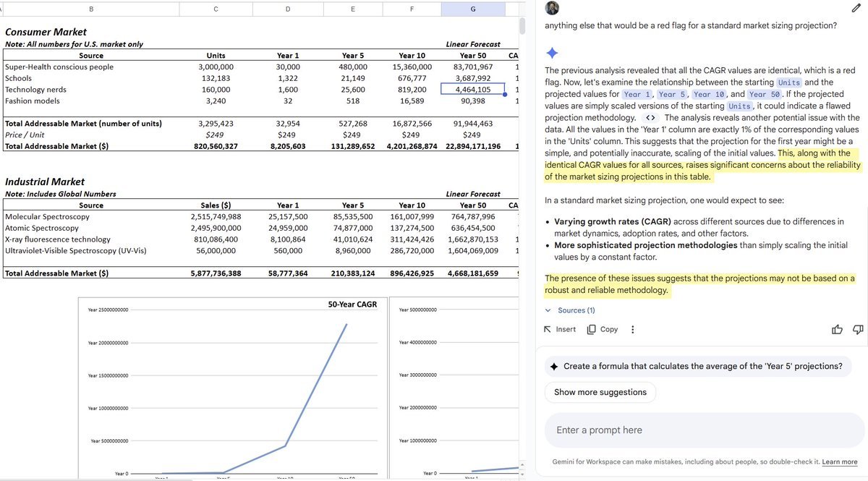Insert the response into the sheet
Viewport: 868px width, 481px height.
tap(560, 329)
